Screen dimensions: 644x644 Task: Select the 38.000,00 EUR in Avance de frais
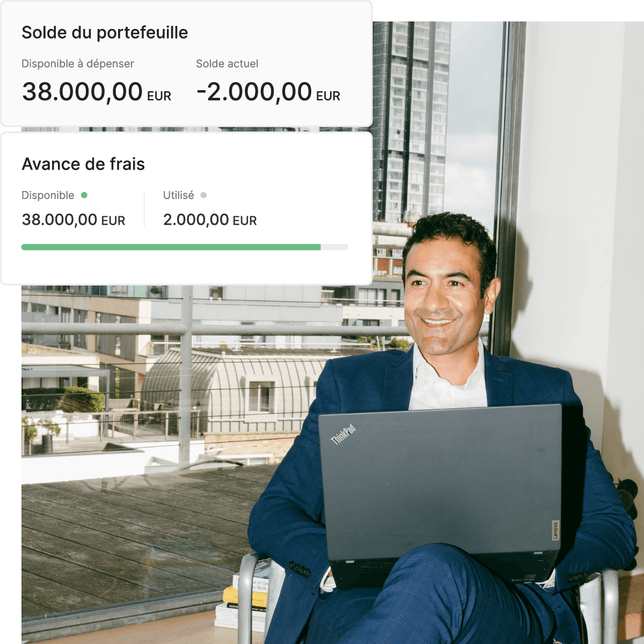pos(74,220)
